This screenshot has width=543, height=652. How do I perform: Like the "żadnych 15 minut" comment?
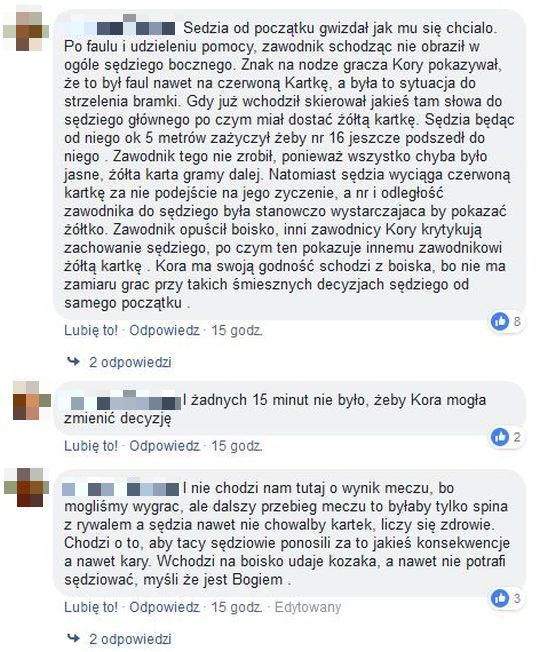[91, 446]
